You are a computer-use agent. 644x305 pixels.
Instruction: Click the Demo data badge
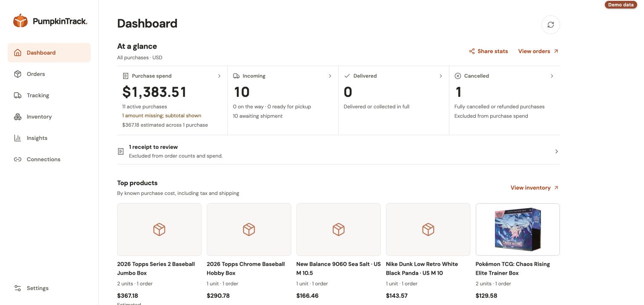(621, 5)
